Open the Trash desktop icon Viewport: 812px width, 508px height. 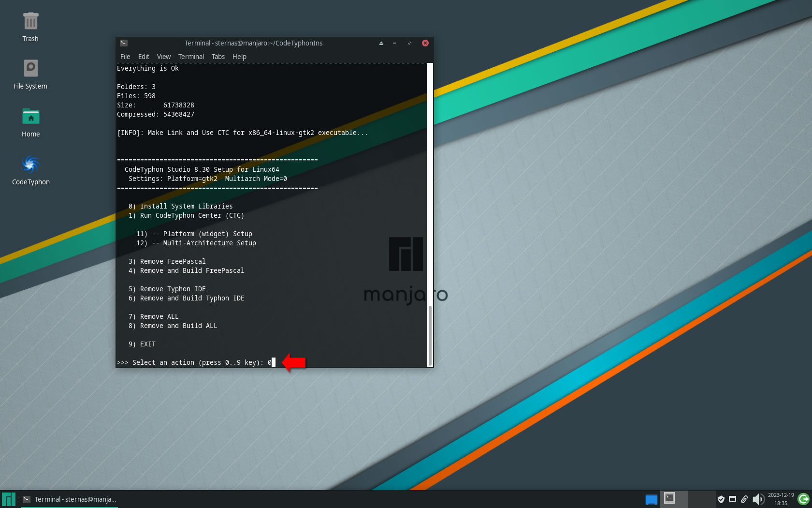tap(30, 27)
